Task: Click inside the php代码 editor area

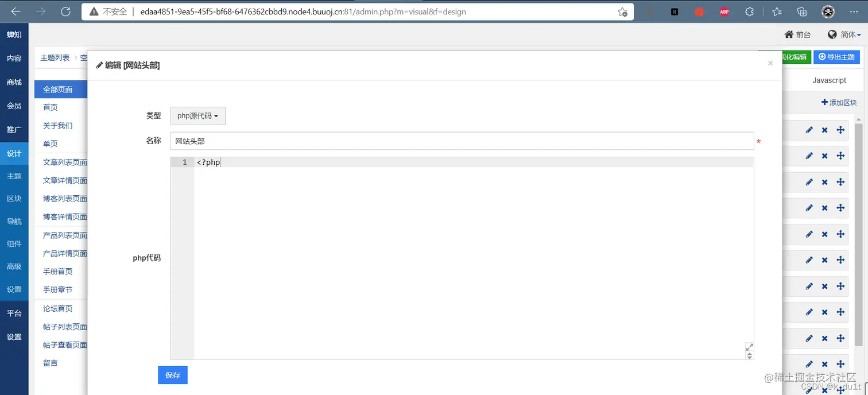Action: (x=474, y=258)
